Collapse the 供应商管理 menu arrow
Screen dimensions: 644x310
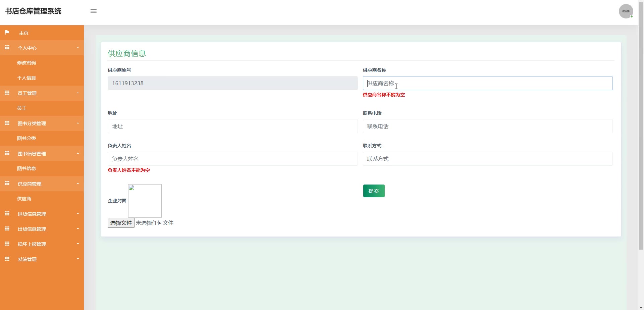click(78, 184)
